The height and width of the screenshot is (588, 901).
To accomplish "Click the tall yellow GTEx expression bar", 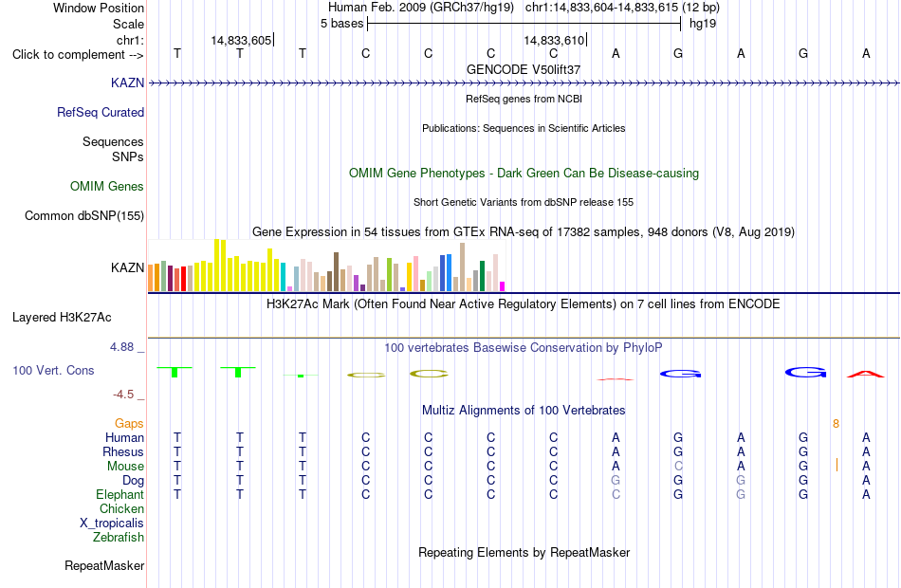I will coord(216,265).
